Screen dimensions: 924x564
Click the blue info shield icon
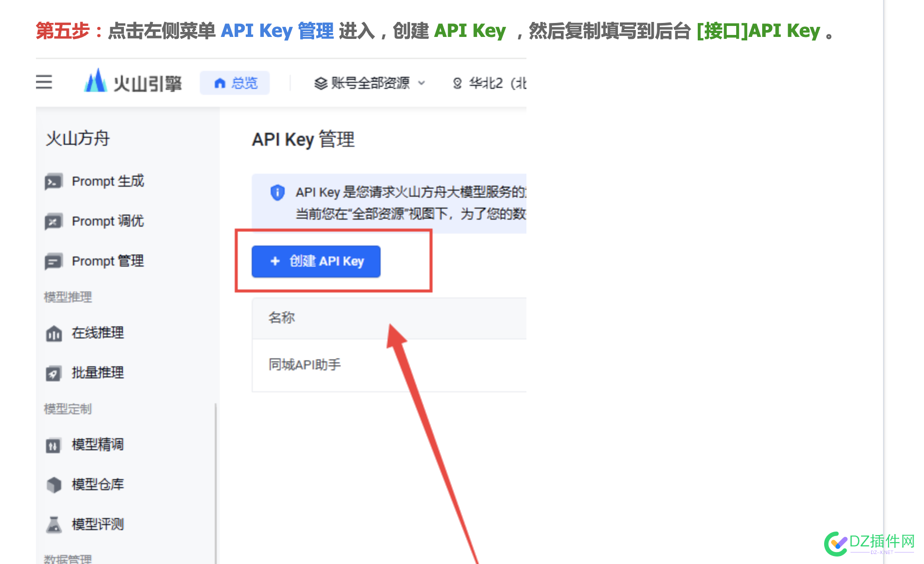click(277, 192)
